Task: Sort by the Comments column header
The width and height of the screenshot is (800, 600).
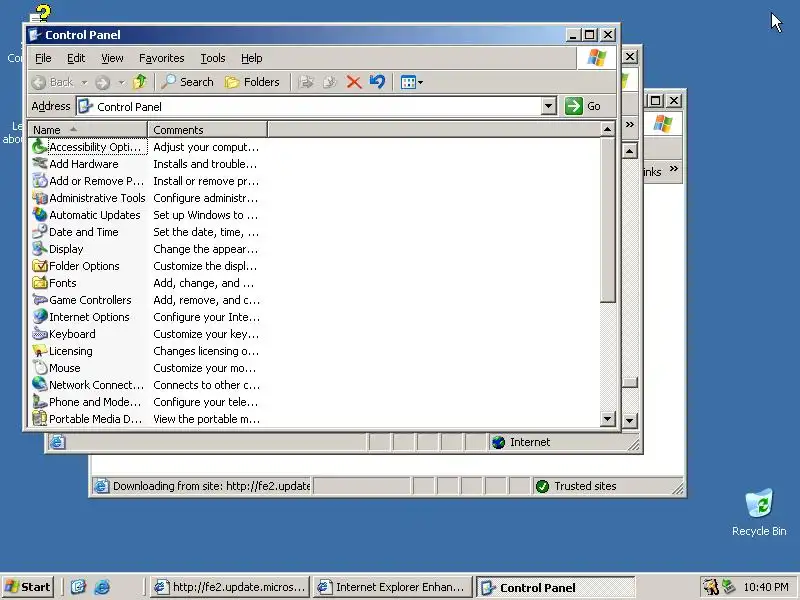Action: pyautogui.click(x=207, y=130)
